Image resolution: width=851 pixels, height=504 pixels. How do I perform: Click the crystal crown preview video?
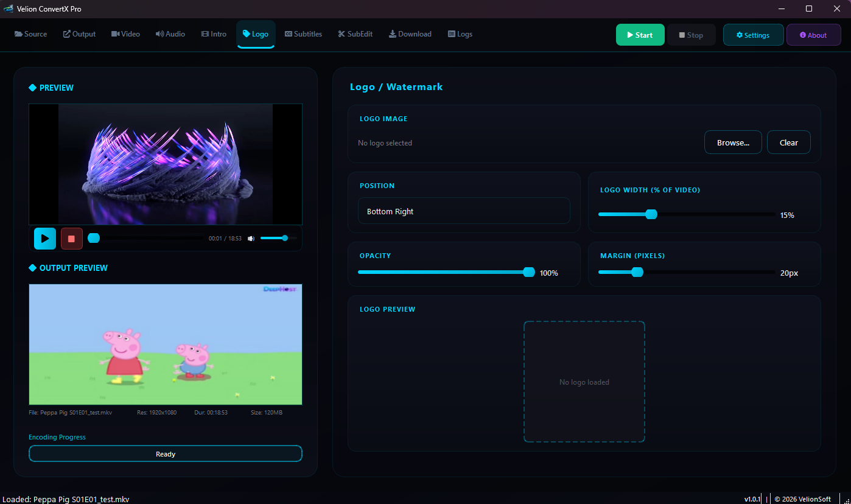[166, 164]
